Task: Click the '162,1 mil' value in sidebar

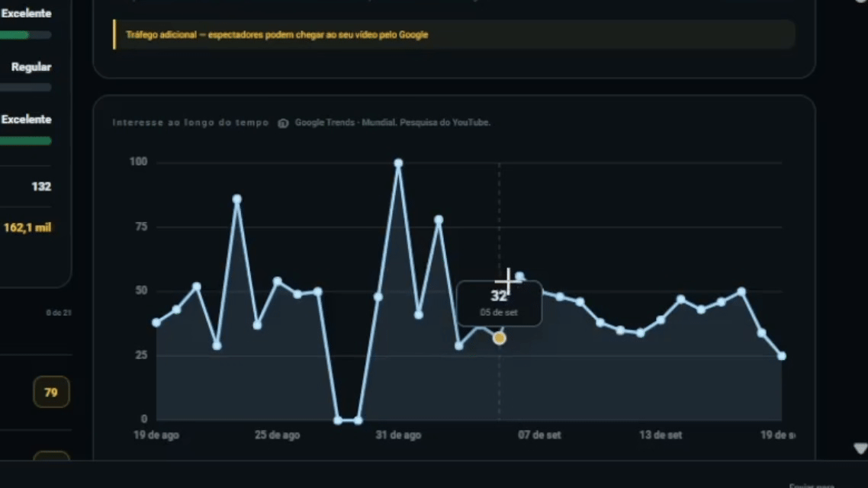Action: (x=27, y=227)
